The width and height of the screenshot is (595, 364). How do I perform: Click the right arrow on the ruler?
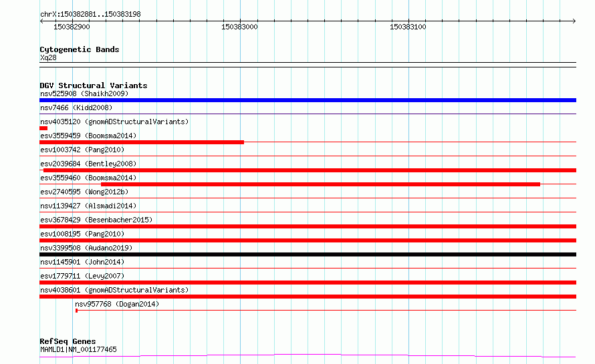coord(574,21)
